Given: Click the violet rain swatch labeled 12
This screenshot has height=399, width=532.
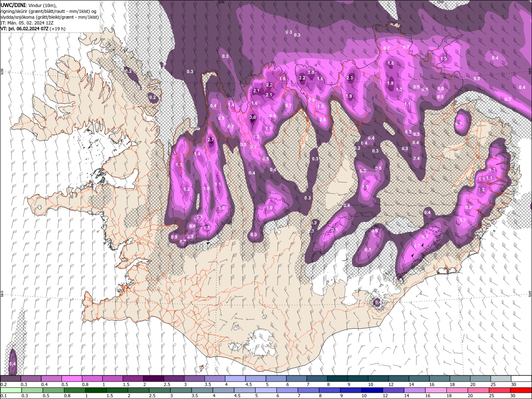Looking at the screenshot, I should coord(393,390).
